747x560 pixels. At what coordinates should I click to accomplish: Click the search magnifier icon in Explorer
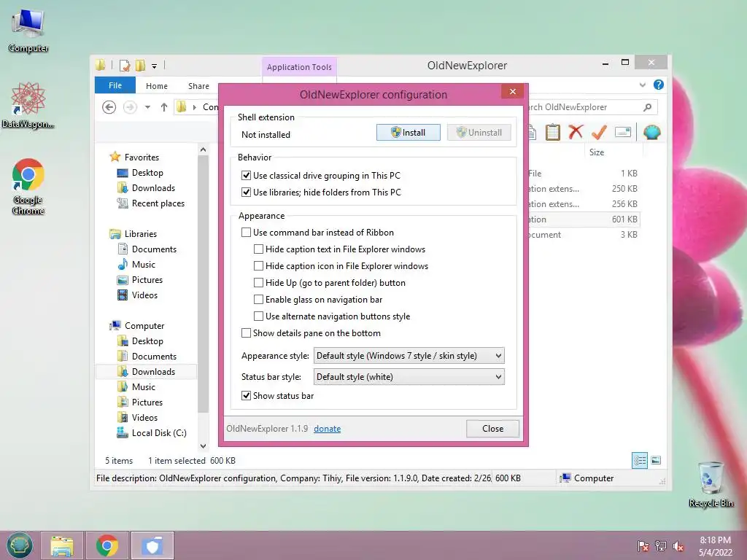click(648, 107)
